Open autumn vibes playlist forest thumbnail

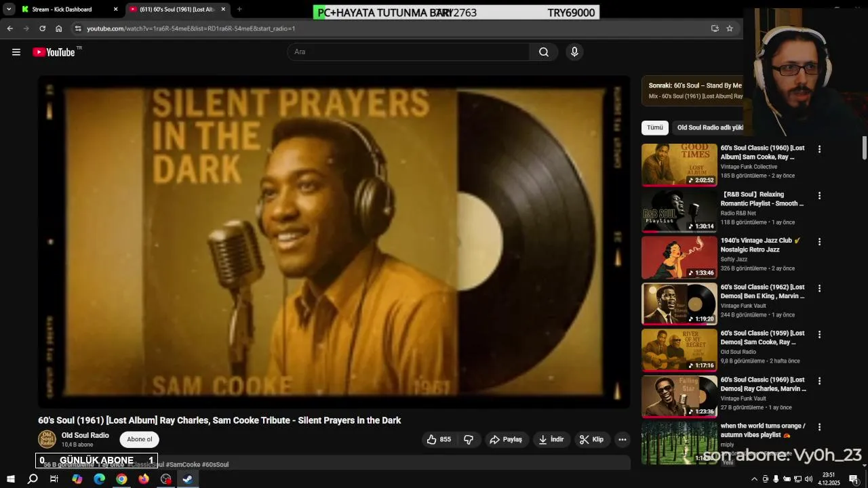click(x=679, y=443)
